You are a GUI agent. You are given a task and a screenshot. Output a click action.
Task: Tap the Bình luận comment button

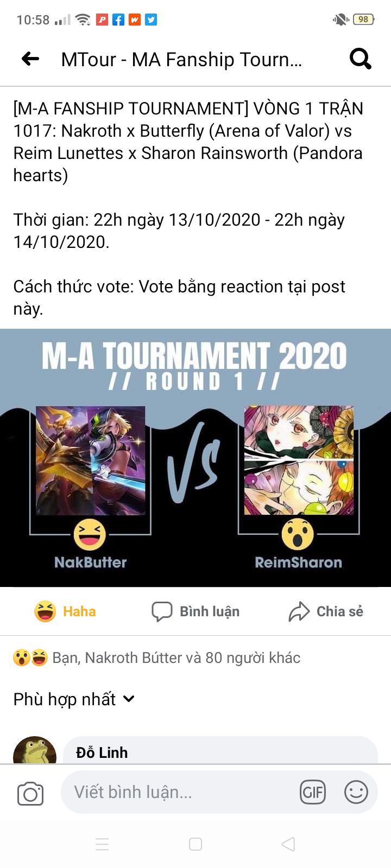pyautogui.click(x=195, y=611)
